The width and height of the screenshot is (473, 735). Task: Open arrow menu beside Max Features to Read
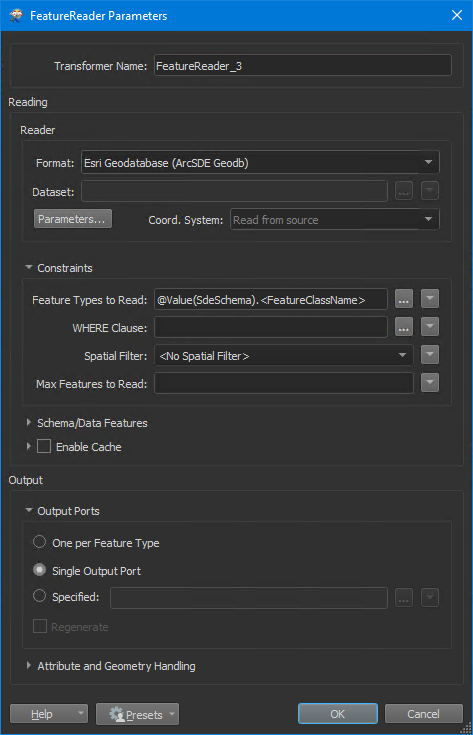(430, 383)
